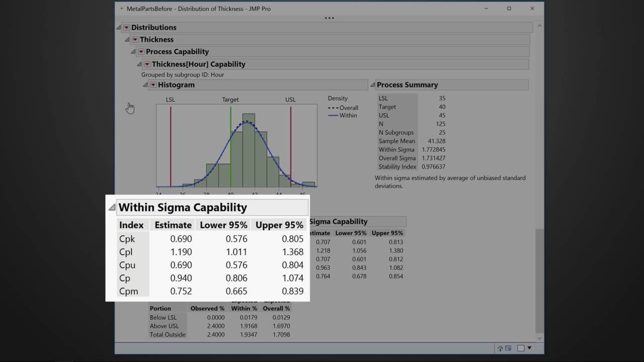Collapse the Histogram section
The width and height of the screenshot is (644, 362).
click(145, 85)
